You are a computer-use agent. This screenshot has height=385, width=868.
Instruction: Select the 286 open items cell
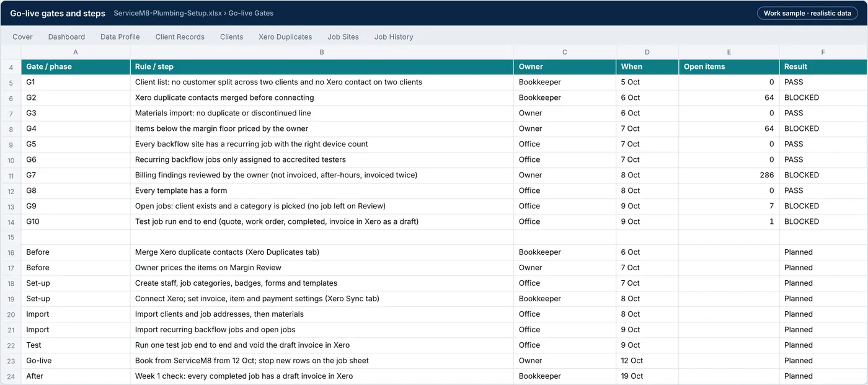click(729, 175)
